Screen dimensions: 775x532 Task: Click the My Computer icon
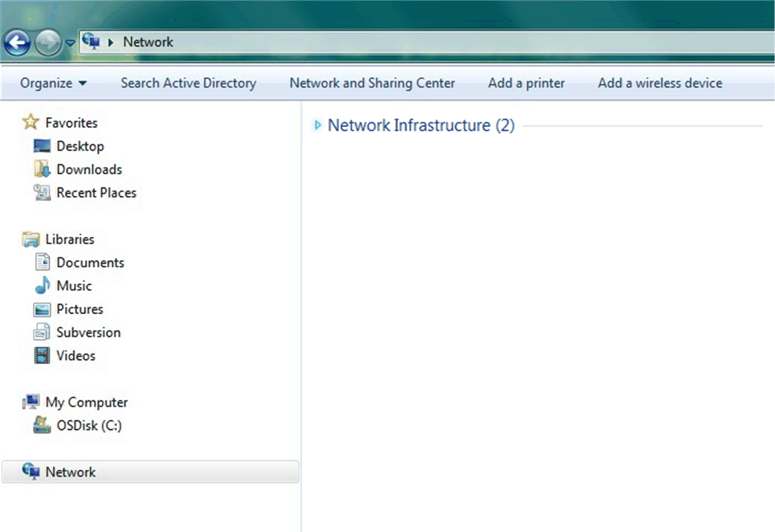(x=30, y=402)
